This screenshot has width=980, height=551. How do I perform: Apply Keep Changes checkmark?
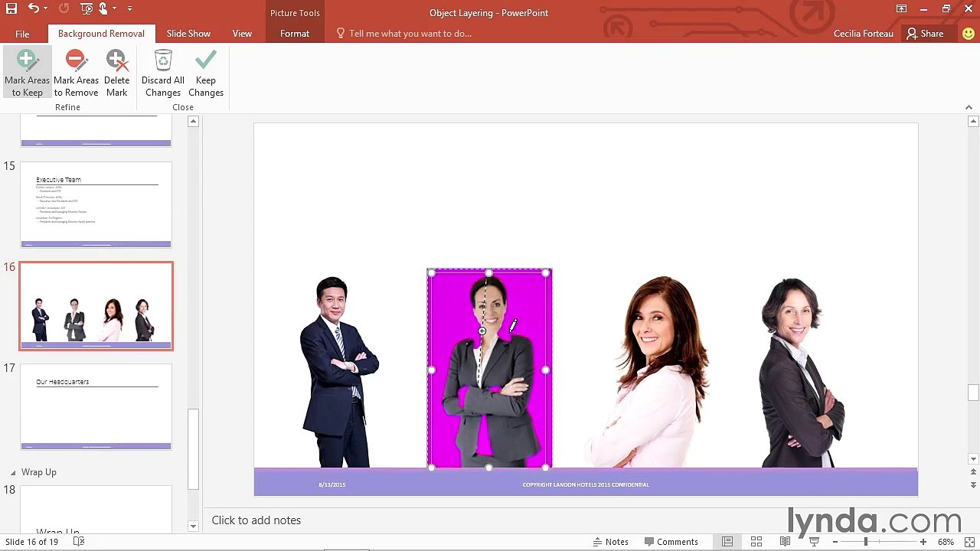pos(206,60)
